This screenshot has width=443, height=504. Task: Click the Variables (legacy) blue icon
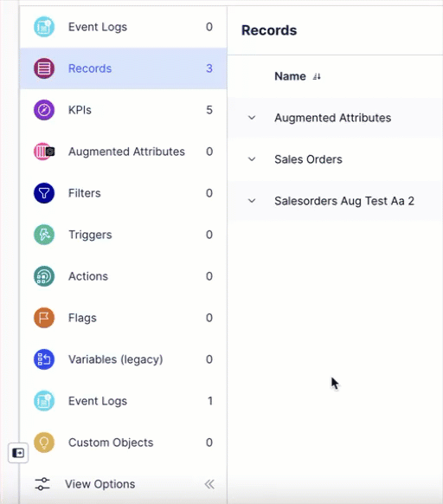[44, 359]
